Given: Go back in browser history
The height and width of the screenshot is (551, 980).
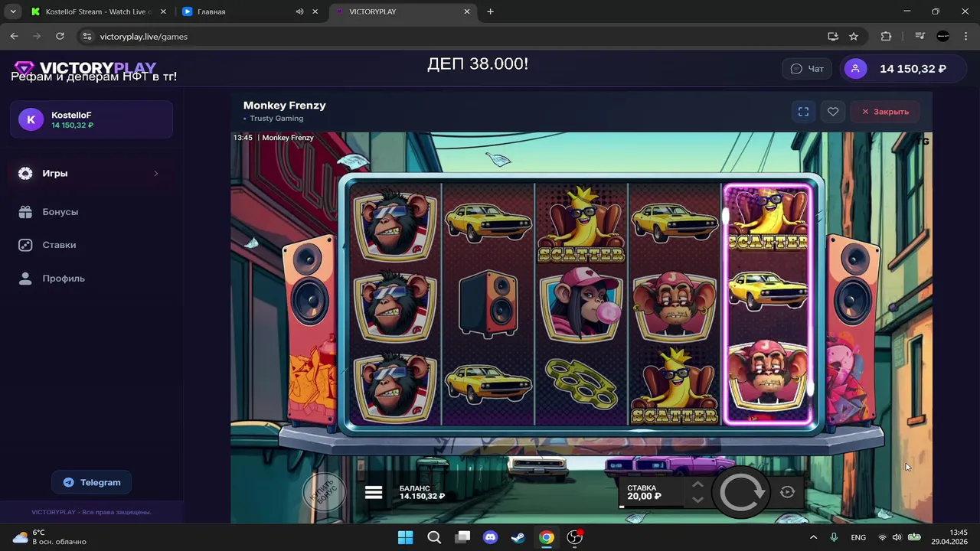Looking at the screenshot, I should pyautogui.click(x=14, y=36).
